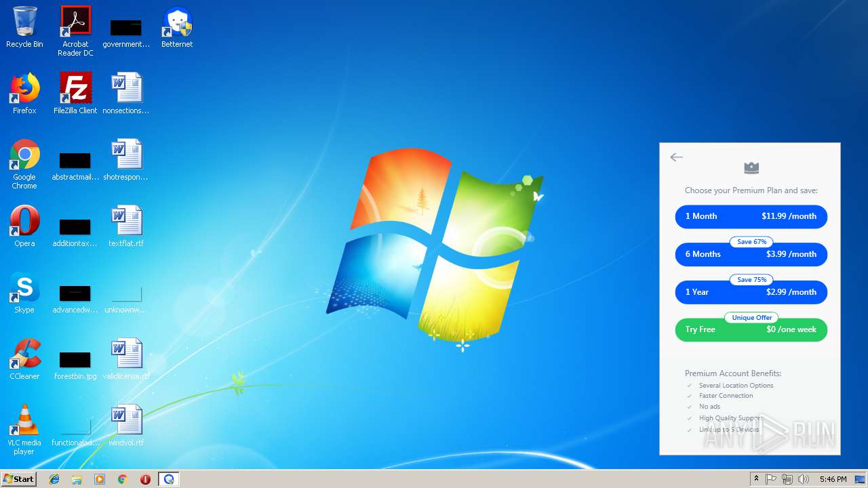Click the 5:46 PM taskbar clock
Screen dimensions: 868x488
pos(833,479)
